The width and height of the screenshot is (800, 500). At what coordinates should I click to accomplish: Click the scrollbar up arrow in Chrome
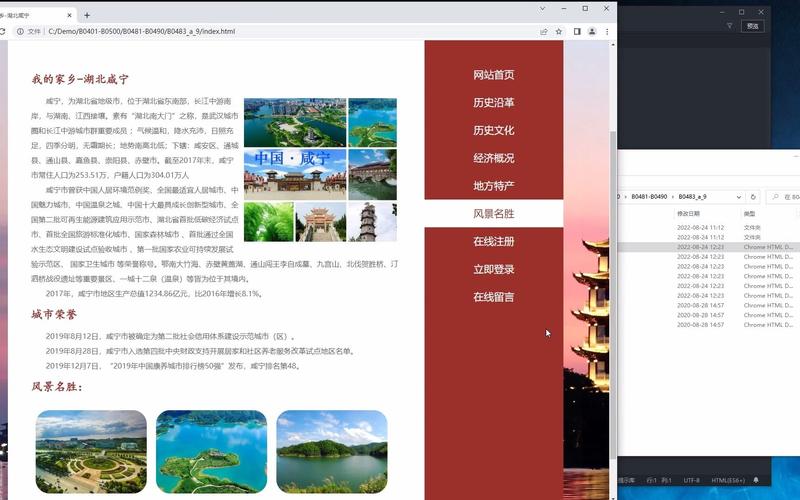[x=613, y=45]
